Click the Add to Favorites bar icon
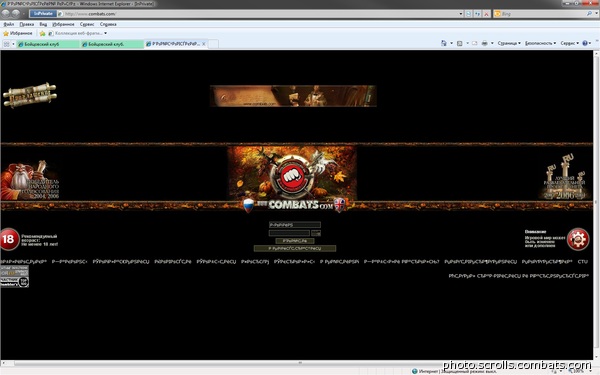600x375 pixels. pos(42,33)
